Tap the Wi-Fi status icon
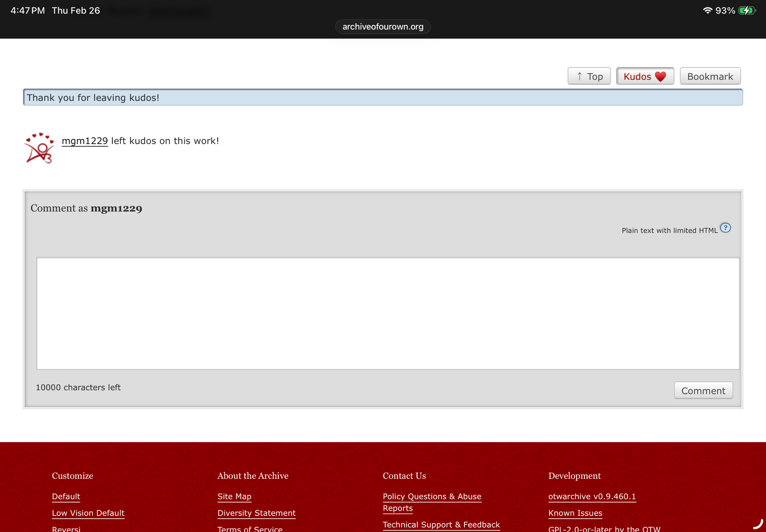Viewport: 766px width, 532px height. tap(707, 10)
